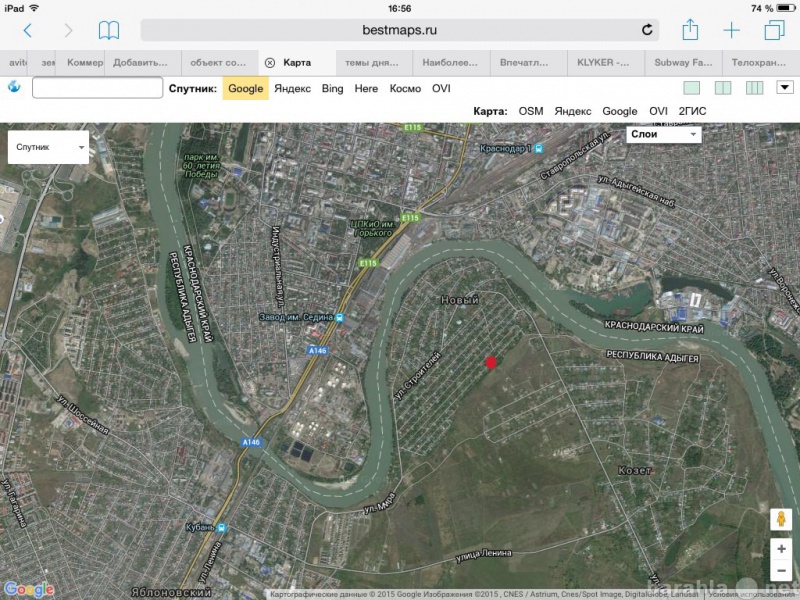Switch to the объект со... tab
The width and height of the screenshot is (800, 600).
(x=218, y=63)
